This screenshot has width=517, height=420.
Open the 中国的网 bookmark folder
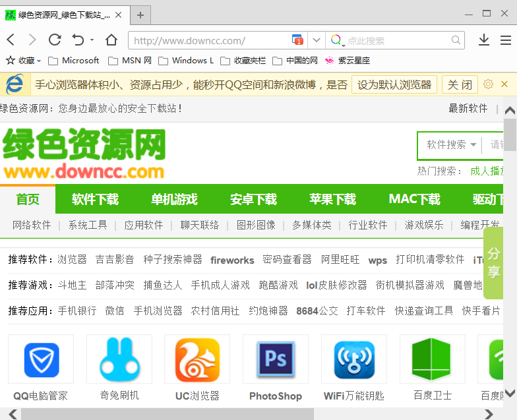click(x=295, y=61)
